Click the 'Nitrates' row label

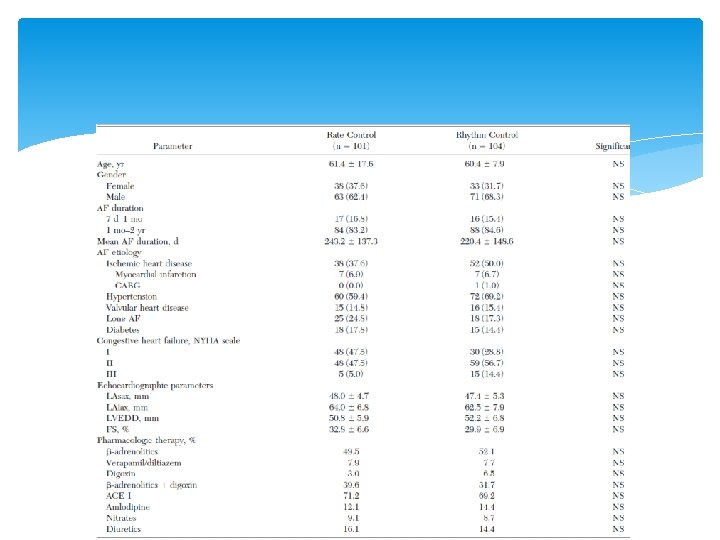(x=121, y=518)
